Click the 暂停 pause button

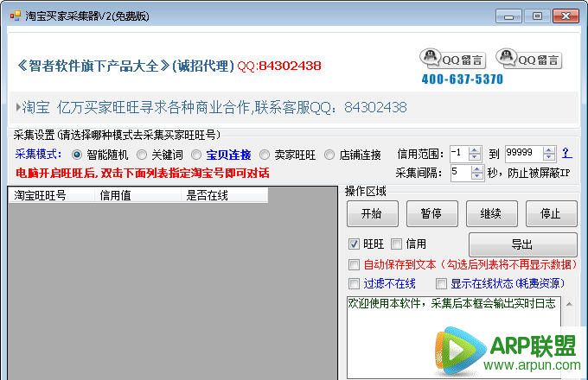pyautogui.click(x=432, y=214)
